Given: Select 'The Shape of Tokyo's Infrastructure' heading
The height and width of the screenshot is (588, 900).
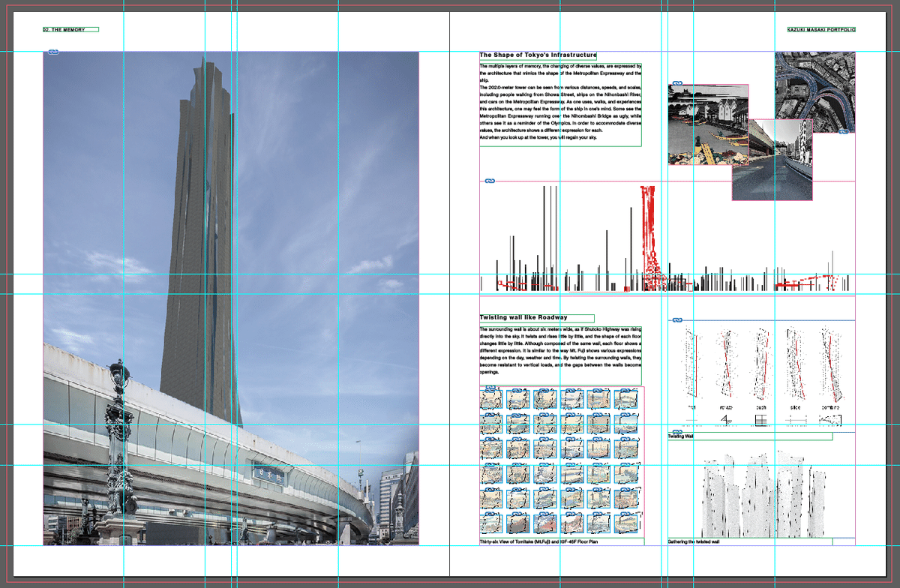Looking at the screenshot, I should pos(538,55).
